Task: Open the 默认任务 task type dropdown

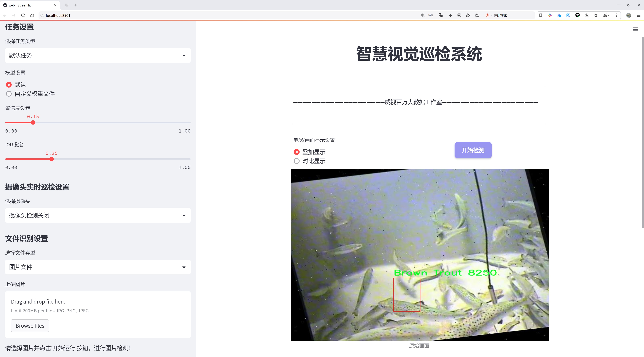Action: 98,55
